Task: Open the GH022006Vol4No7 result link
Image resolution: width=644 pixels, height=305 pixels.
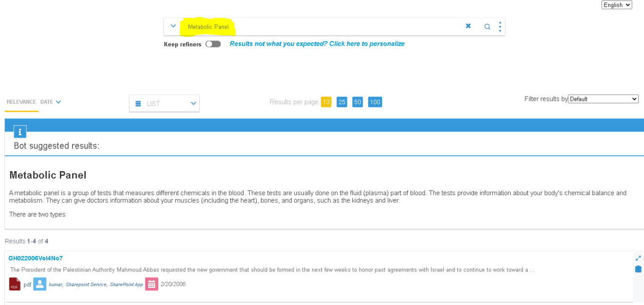Action: click(x=35, y=258)
